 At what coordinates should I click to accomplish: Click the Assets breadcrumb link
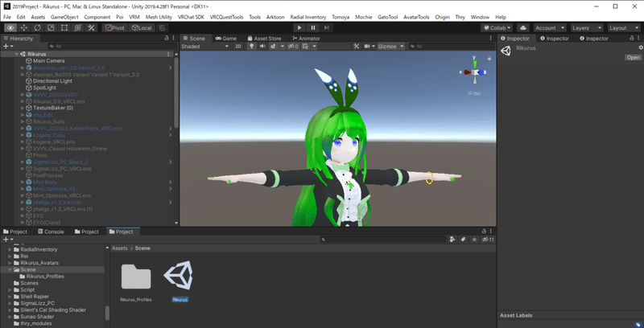119,248
